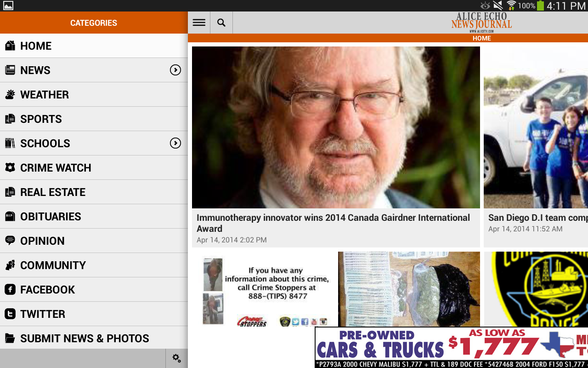This screenshot has width=588, height=368.
Task: Tap the muted sound status icon
Action: [498, 6]
